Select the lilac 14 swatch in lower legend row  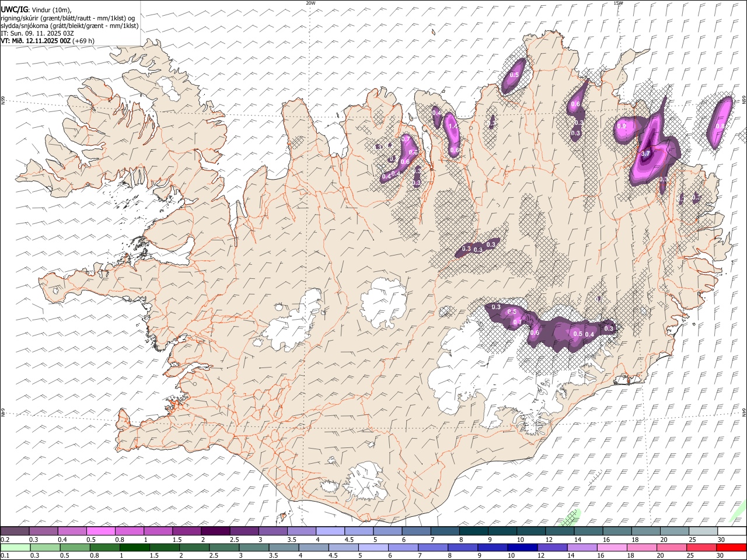tap(582, 547)
